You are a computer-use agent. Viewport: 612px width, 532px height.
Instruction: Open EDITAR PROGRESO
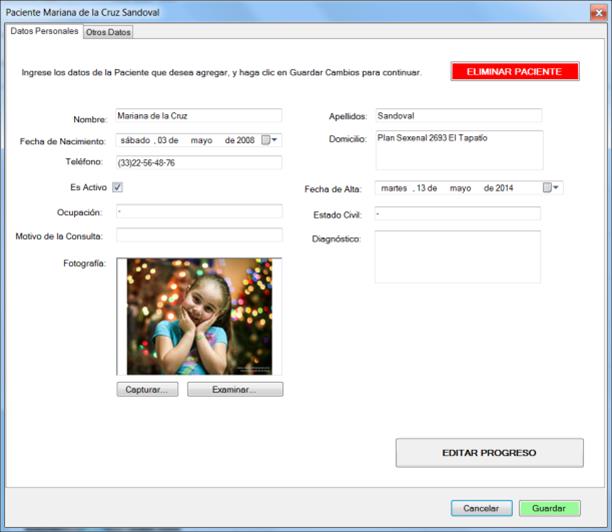point(489,453)
